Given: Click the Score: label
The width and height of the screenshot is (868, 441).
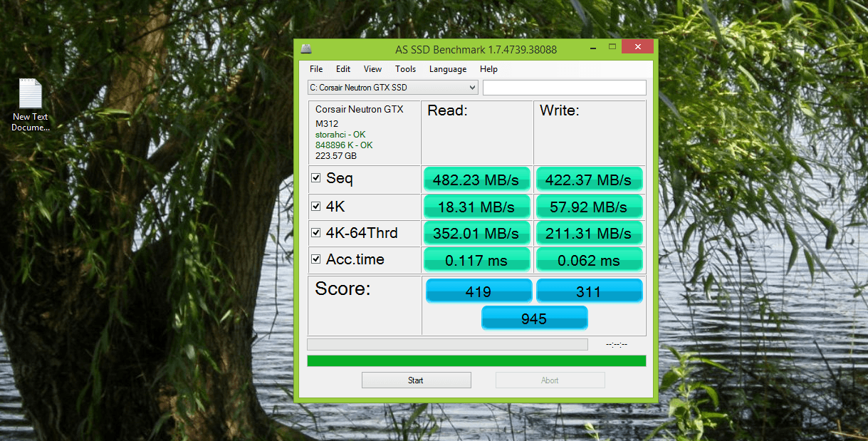Looking at the screenshot, I should [x=343, y=289].
